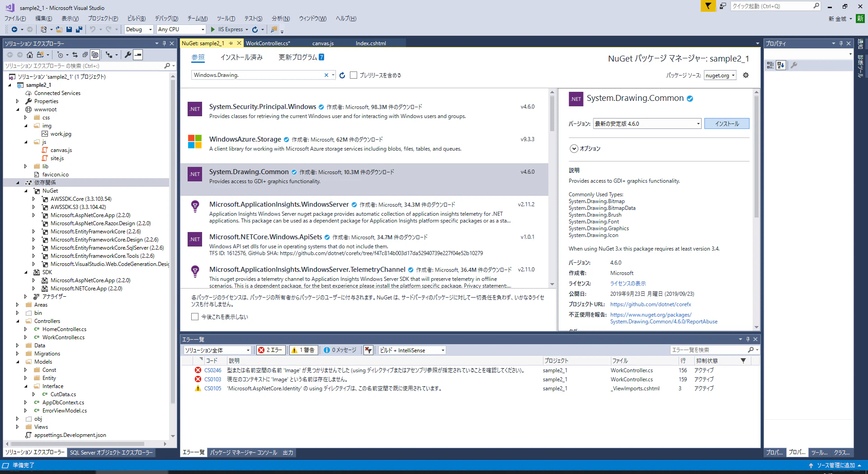Open the Tools menu (ツール)

226,19
